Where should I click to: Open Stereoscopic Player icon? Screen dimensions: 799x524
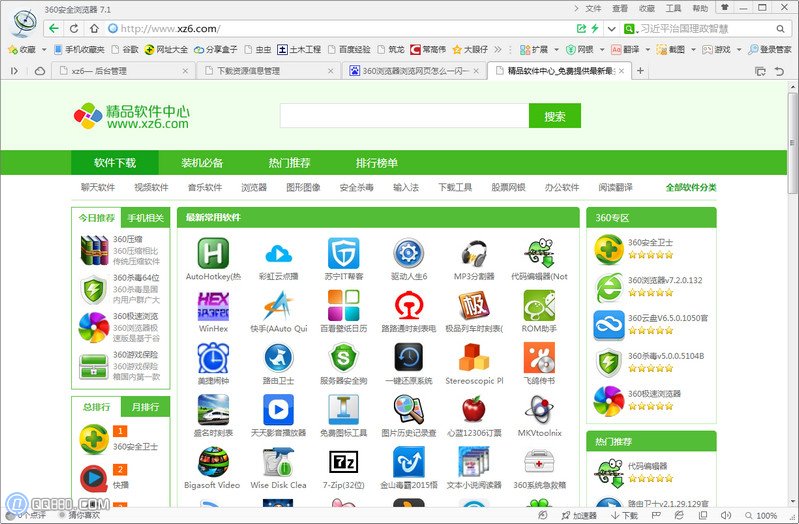click(474, 358)
